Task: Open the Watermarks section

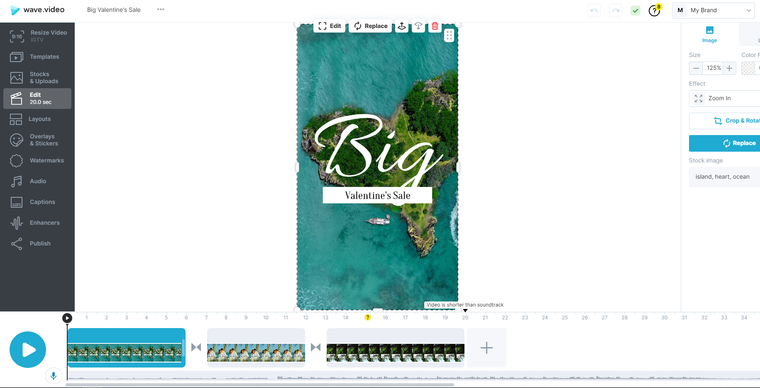Action: pos(38,160)
